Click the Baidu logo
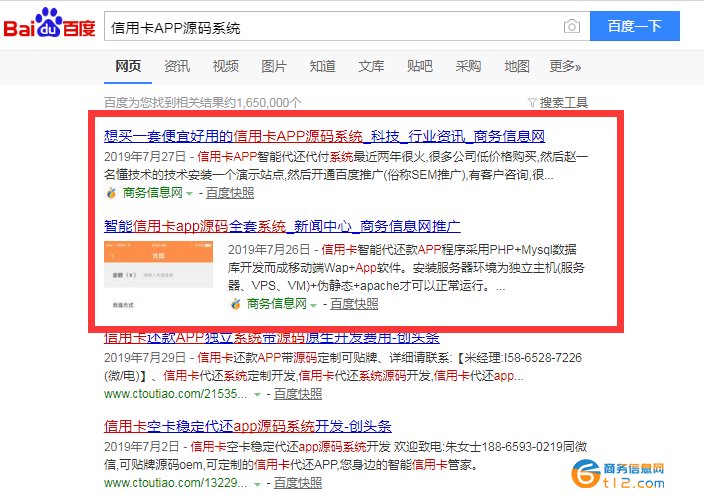 coord(49,23)
